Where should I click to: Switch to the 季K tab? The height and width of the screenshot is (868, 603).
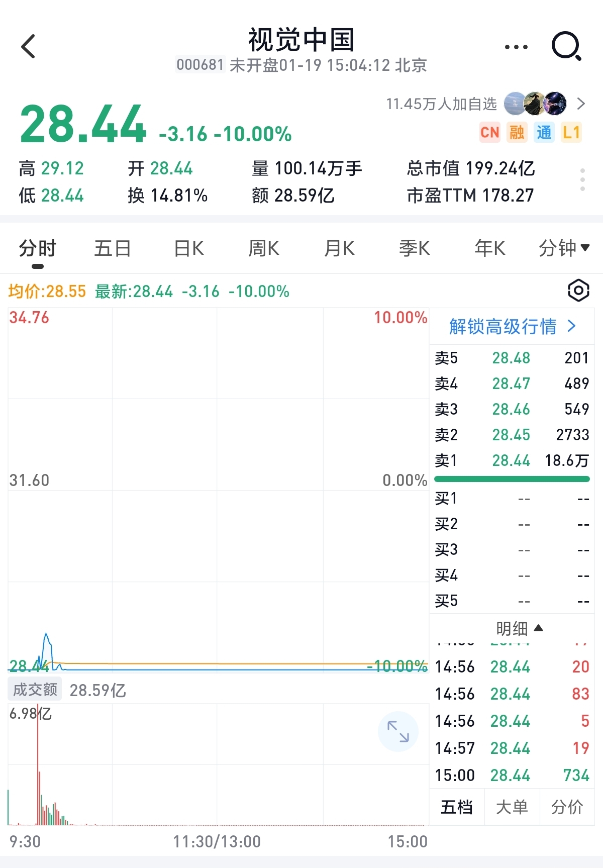[415, 248]
